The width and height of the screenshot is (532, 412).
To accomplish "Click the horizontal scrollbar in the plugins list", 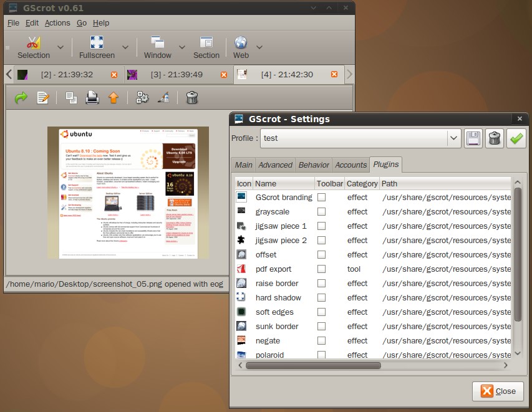I will 313,366.
